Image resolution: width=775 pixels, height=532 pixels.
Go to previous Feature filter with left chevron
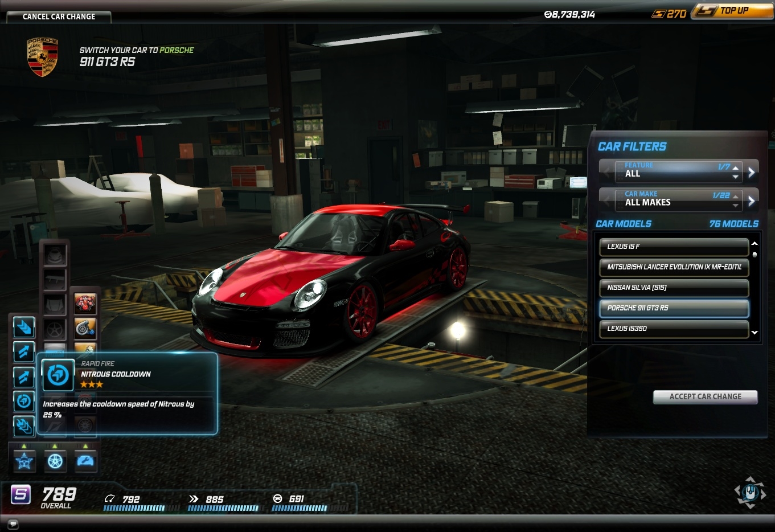607,171
